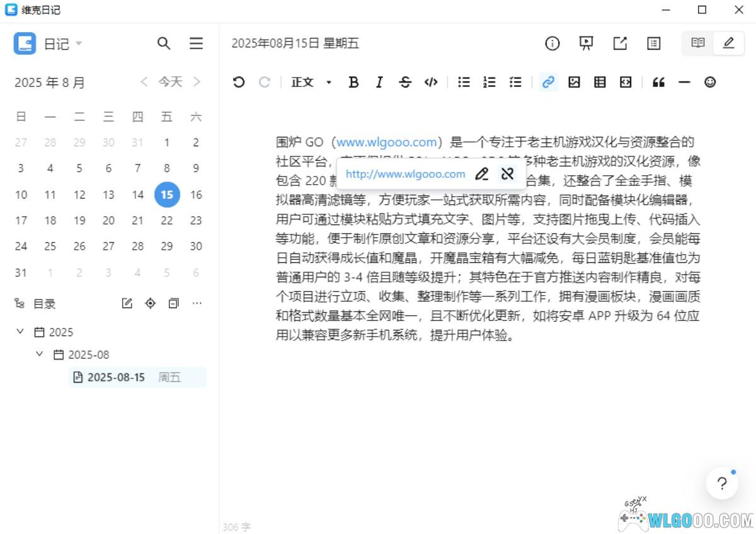Image resolution: width=756 pixels, height=534 pixels.
Task: Insert a table into the diary
Action: coord(600,82)
